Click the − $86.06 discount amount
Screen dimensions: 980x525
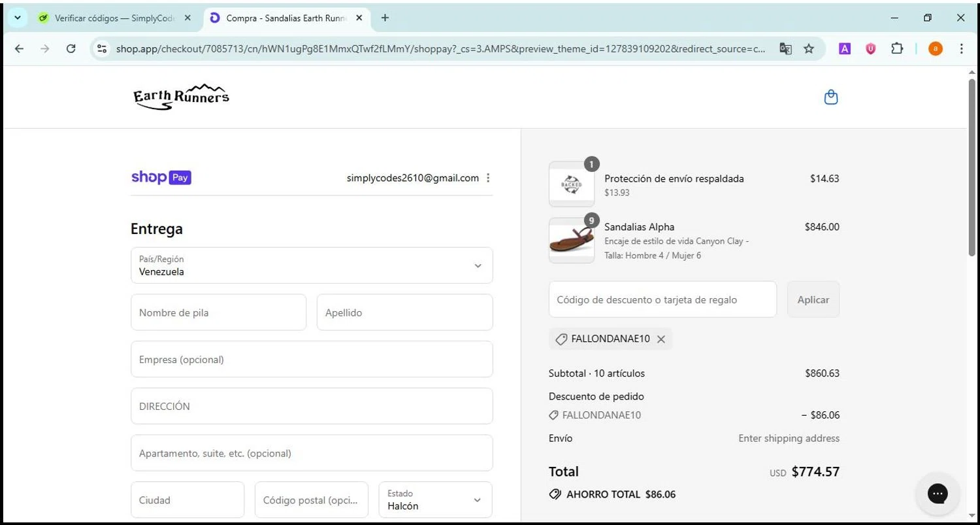coord(821,415)
